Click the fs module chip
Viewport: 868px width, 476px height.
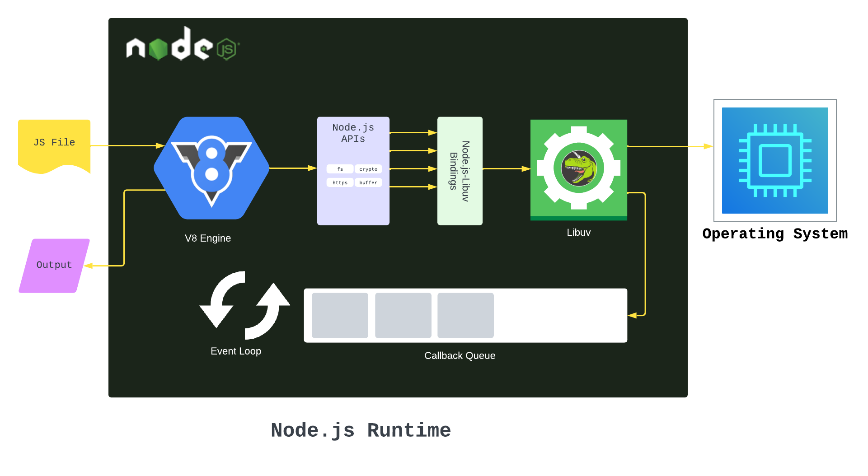340,169
